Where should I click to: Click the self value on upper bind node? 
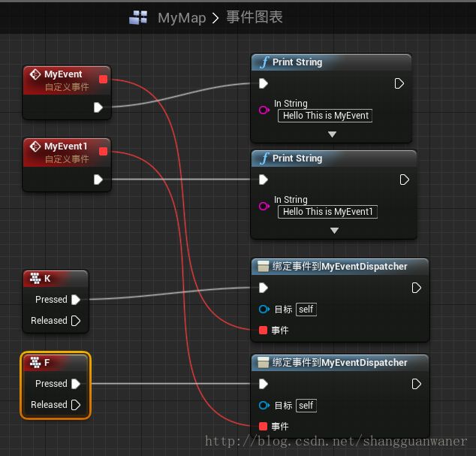pyautogui.click(x=306, y=310)
